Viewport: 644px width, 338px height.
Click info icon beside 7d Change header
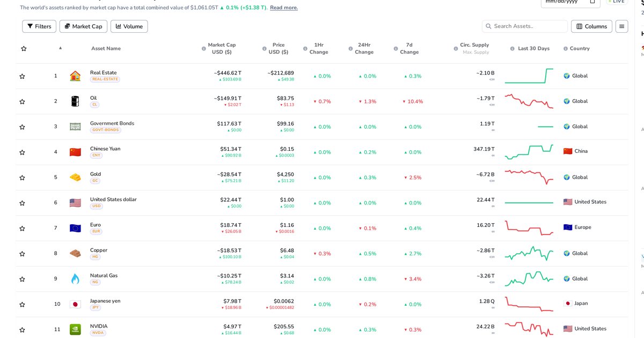395,49
